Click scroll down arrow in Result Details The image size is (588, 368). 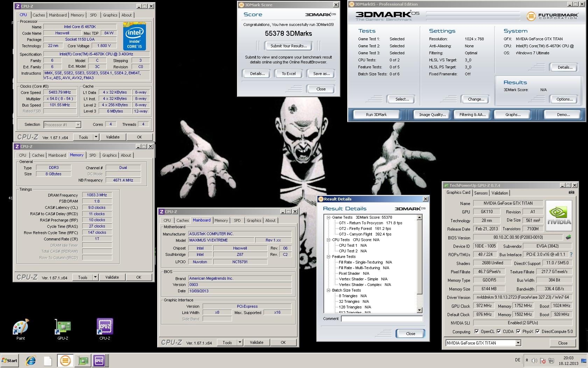pos(420,310)
